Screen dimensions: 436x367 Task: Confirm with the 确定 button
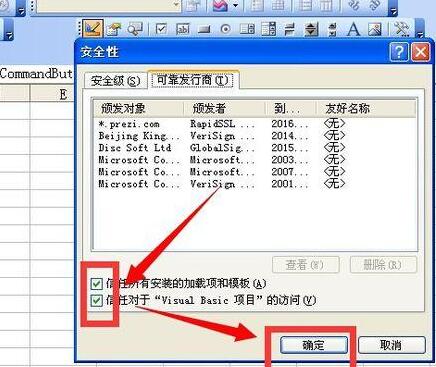coord(314,345)
